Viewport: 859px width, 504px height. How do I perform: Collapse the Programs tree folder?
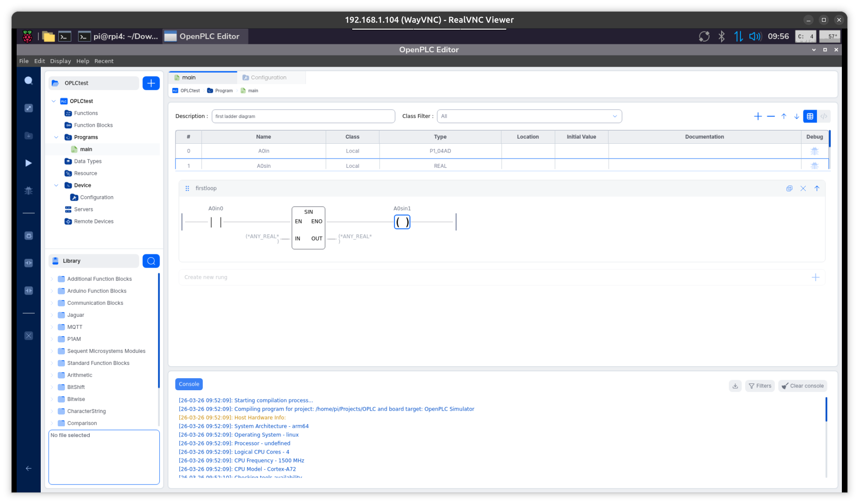pos(56,137)
